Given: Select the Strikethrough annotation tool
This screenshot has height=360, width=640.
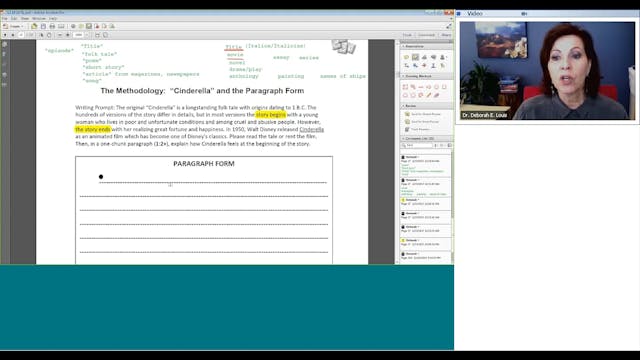Looking at the screenshot, I should [424, 65].
